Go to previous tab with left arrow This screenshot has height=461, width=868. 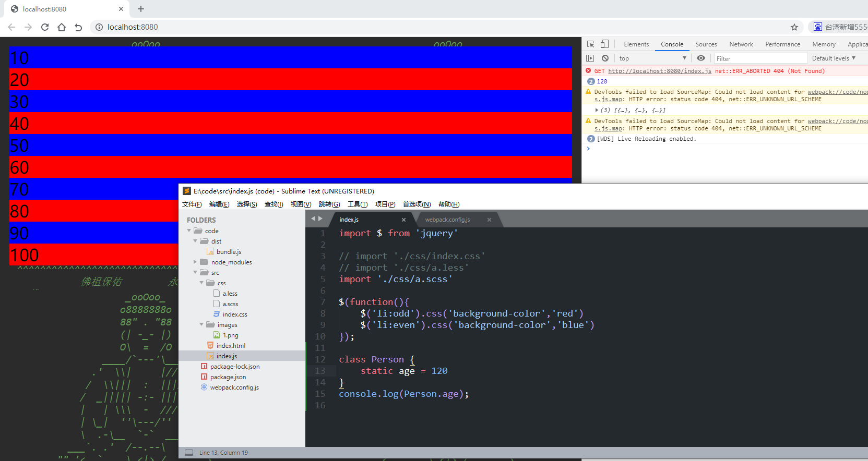point(313,219)
